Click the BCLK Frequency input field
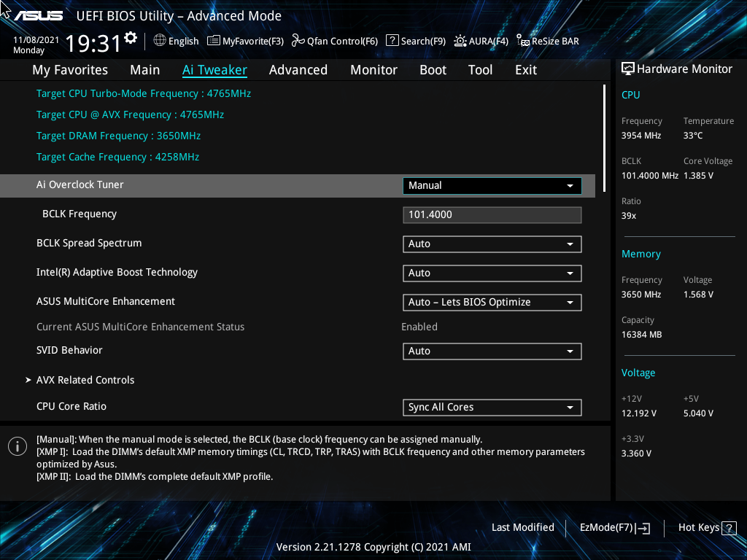Image resolution: width=747 pixels, height=560 pixels. coord(492,215)
